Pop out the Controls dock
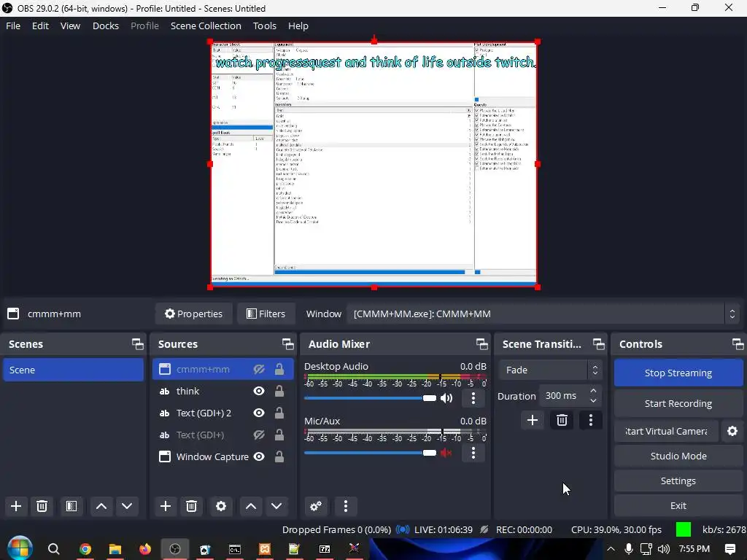The width and height of the screenshot is (747, 560). (x=738, y=344)
